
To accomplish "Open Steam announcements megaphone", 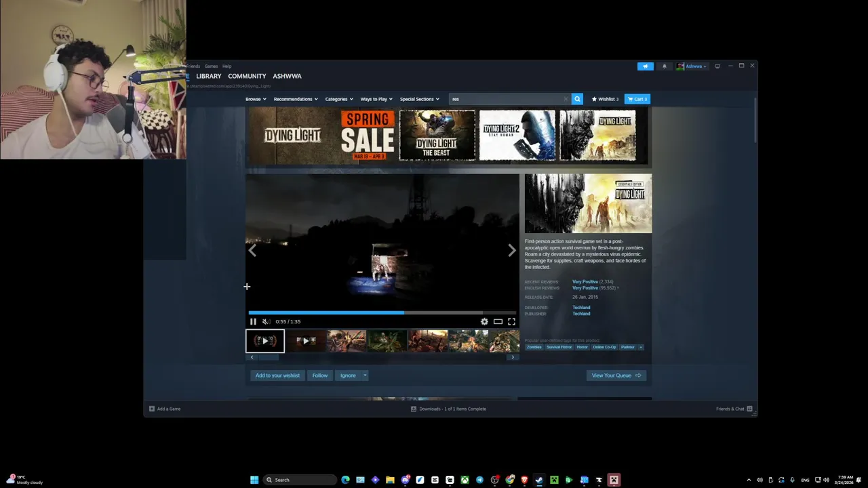I will (x=646, y=66).
